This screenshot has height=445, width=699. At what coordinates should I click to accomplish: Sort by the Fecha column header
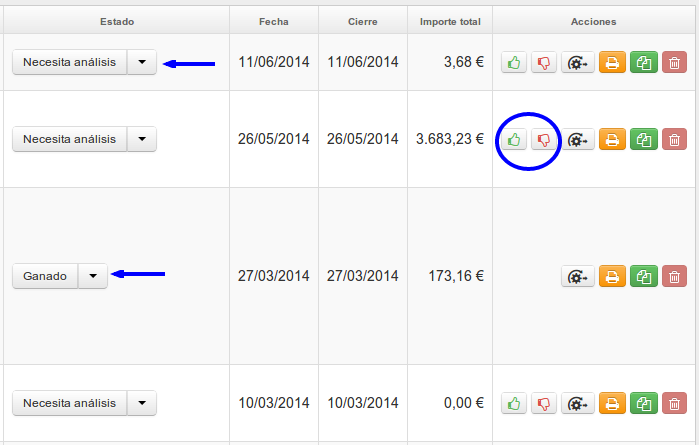[274, 21]
